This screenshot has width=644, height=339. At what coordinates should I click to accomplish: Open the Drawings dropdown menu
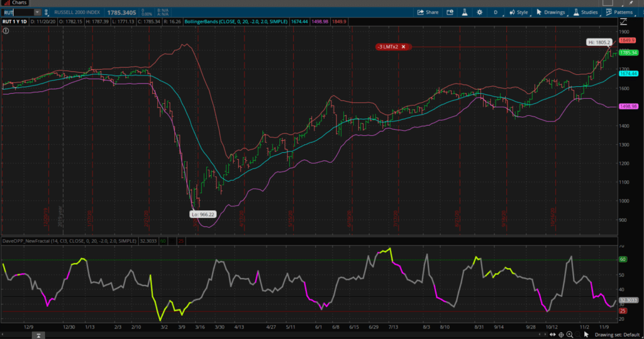point(551,13)
